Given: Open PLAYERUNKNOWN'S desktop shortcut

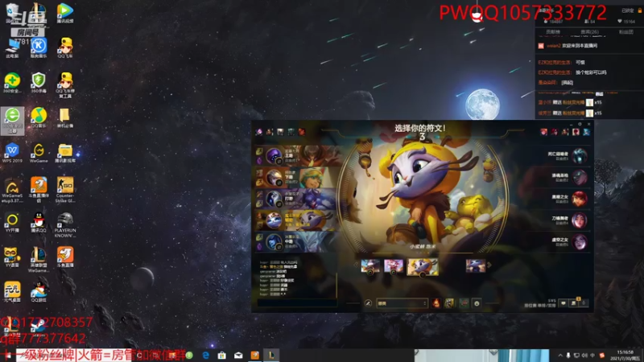Looking at the screenshot, I should pyautogui.click(x=65, y=225).
